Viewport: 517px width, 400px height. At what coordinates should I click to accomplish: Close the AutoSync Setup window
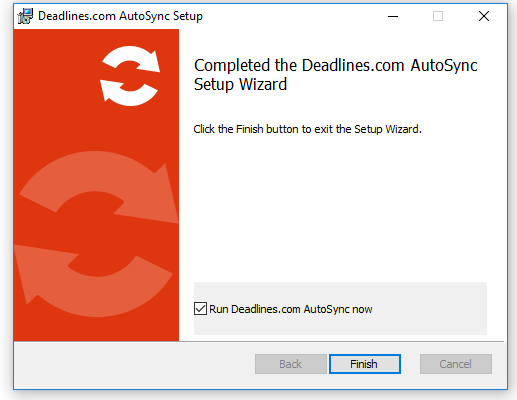pyautogui.click(x=484, y=16)
